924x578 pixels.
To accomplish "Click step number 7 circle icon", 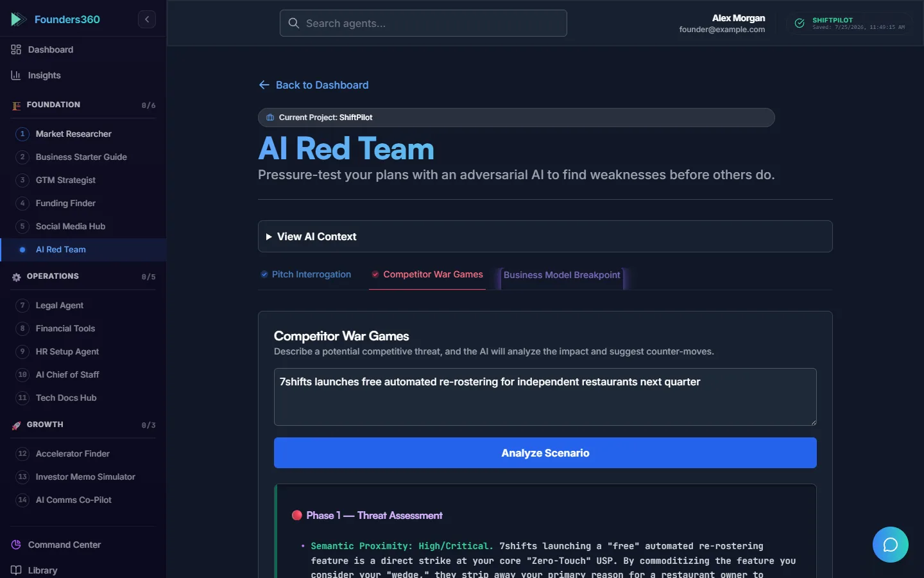I will [x=22, y=305].
